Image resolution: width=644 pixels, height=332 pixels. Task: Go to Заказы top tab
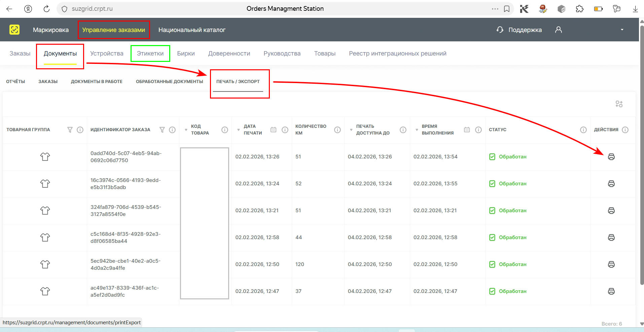20,53
